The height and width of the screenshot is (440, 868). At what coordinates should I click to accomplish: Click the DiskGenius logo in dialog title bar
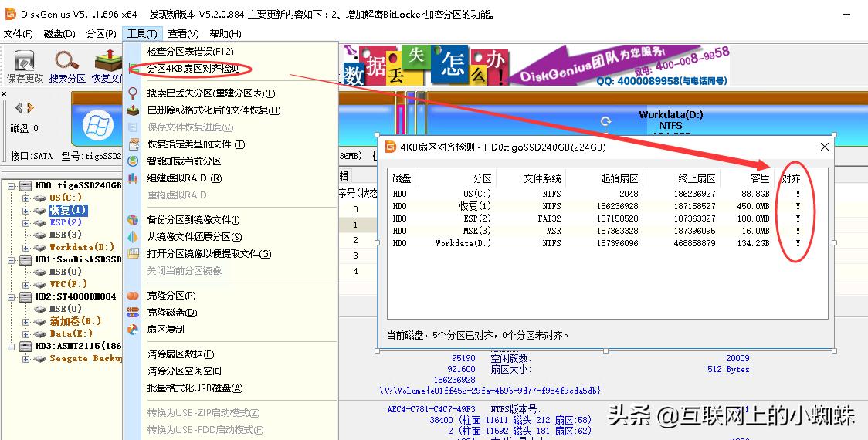click(x=391, y=147)
